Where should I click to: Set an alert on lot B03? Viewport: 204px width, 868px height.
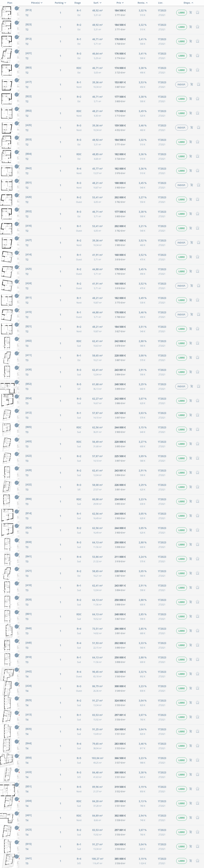coord(198,70)
